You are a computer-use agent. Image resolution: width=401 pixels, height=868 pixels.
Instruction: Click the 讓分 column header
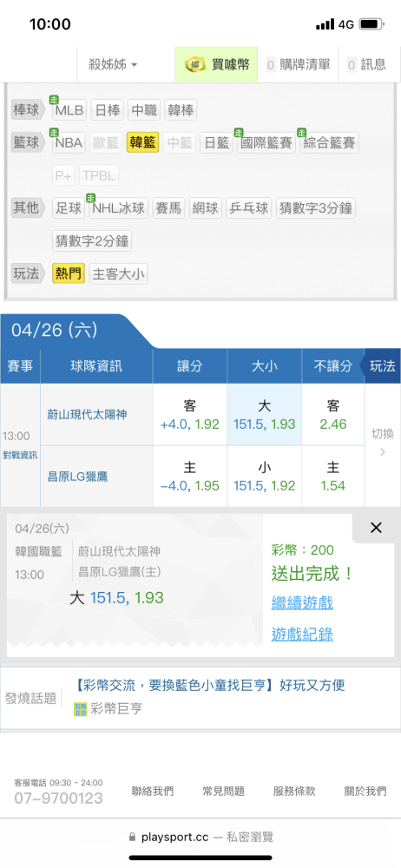[190, 366]
